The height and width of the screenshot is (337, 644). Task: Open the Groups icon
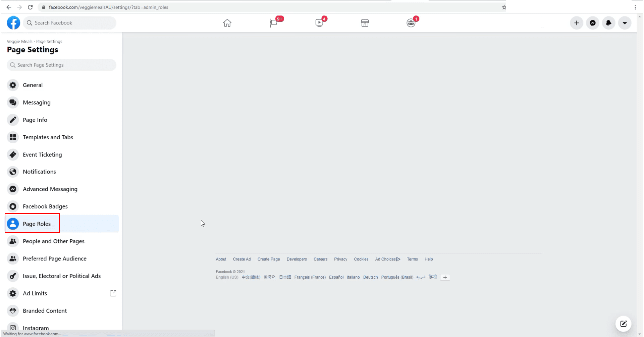pyautogui.click(x=411, y=23)
